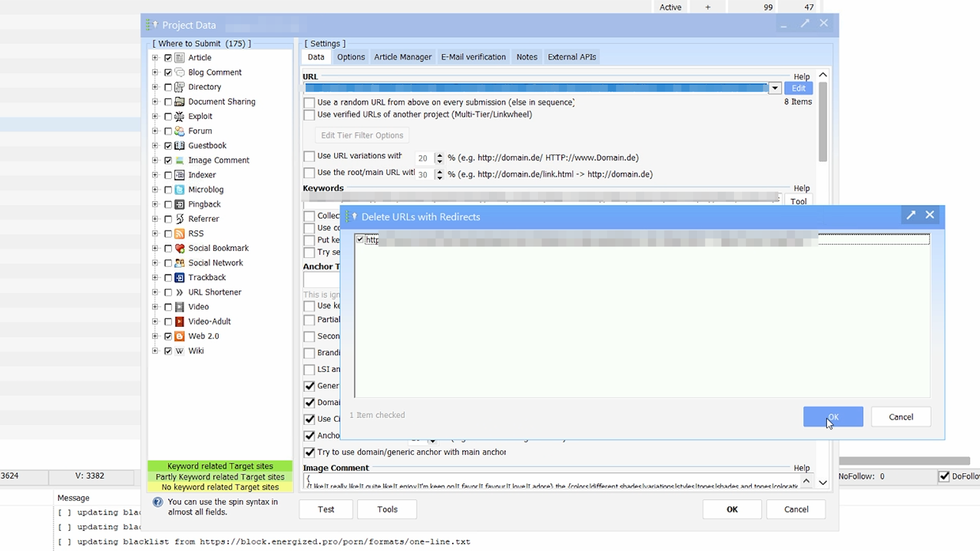This screenshot has height=551, width=980.
Task: Click the Indexer icon
Action: pyautogui.click(x=180, y=175)
